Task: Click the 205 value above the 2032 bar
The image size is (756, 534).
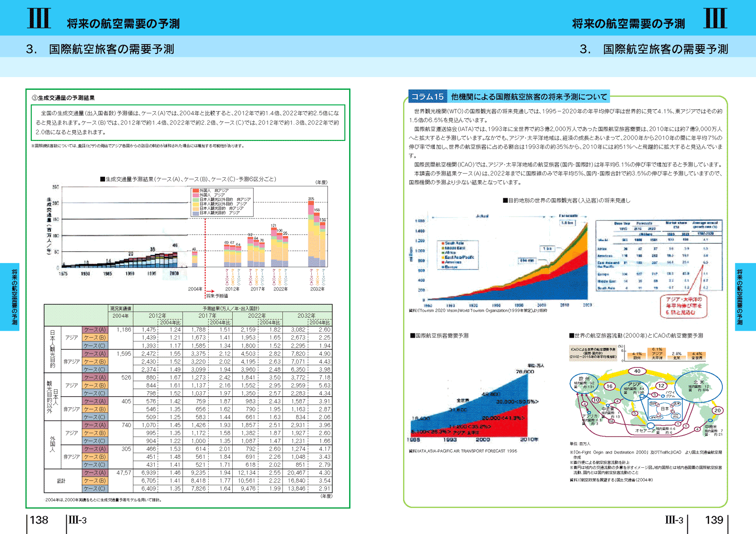Action: 311,199
